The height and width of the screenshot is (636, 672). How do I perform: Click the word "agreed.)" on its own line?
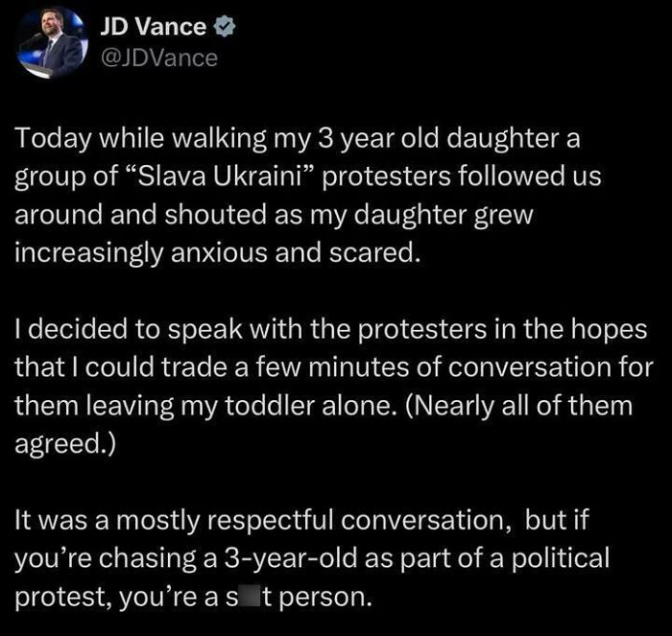(65, 444)
